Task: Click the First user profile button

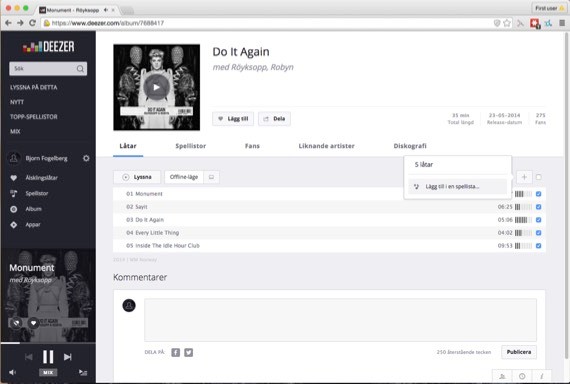Action: pyautogui.click(x=549, y=8)
